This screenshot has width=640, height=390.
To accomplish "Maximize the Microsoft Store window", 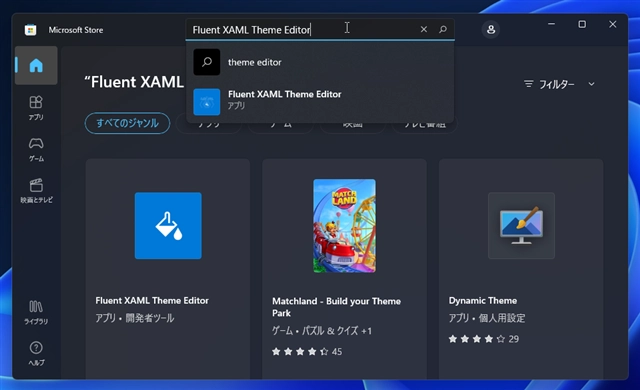I will pyautogui.click(x=582, y=24).
